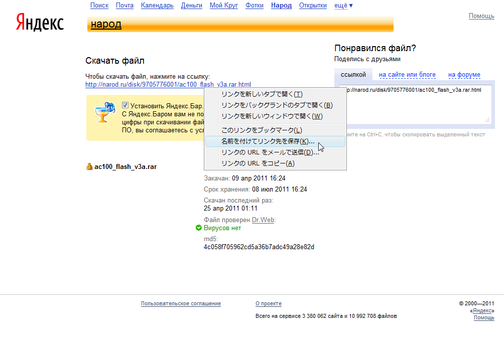Viewport: 504px width, 363px height.
Task: Open the Календарь link
Action: pyautogui.click(x=157, y=5)
